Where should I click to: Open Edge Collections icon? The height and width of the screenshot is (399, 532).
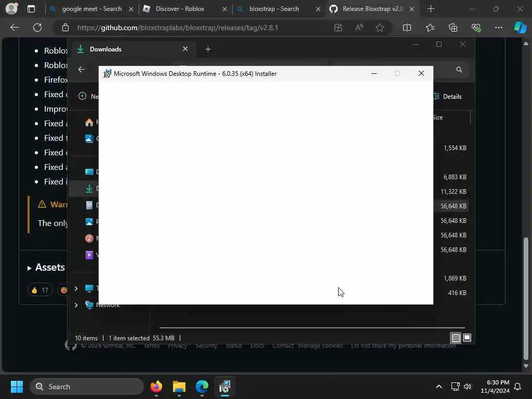[453, 28]
